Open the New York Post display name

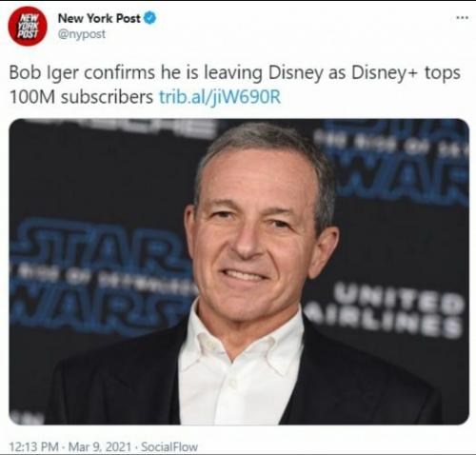point(99,18)
